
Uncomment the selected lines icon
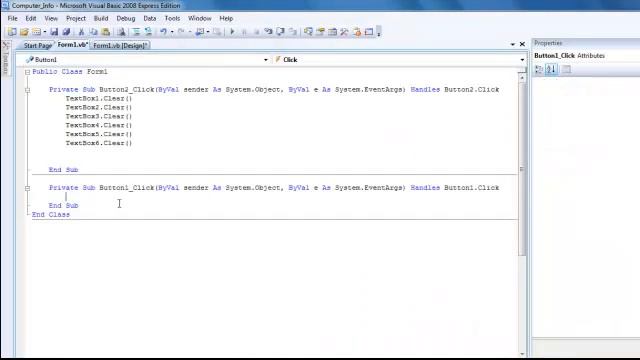148,32
